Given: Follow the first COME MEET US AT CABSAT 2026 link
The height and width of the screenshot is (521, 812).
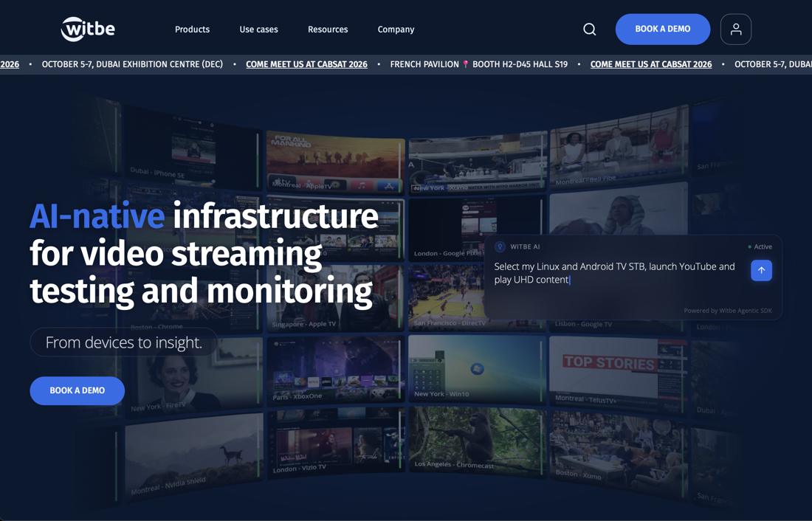Looking at the screenshot, I should click(x=306, y=64).
